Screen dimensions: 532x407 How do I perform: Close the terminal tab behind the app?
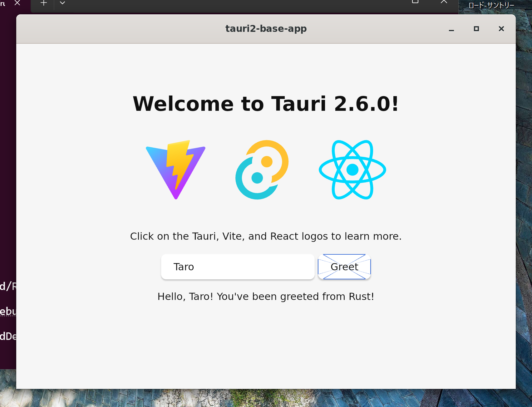17,3
